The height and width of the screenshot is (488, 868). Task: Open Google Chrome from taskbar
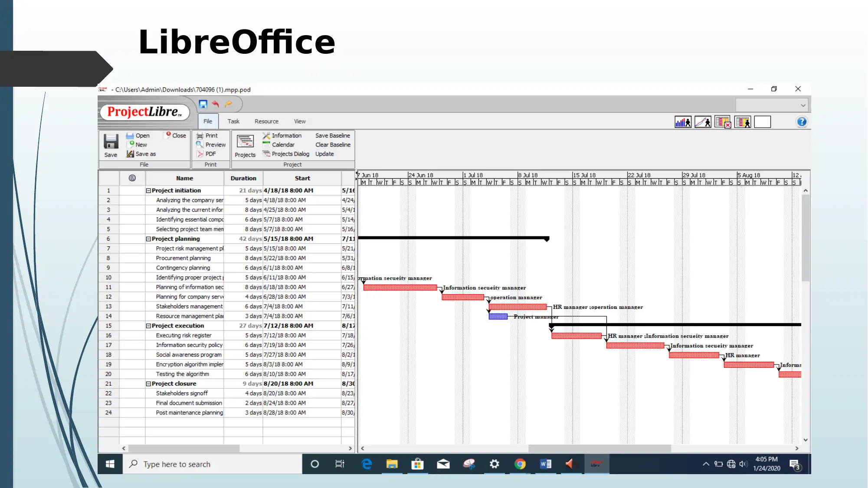pyautogui.click(x=520, y=464)
